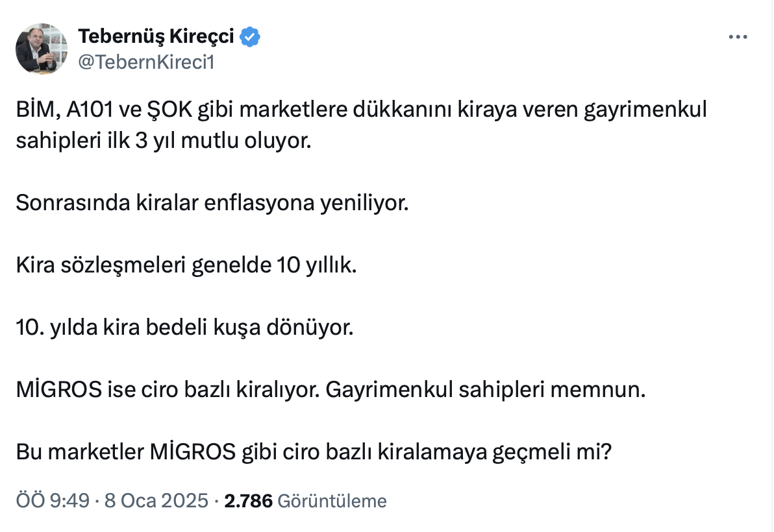Open Tebernüş Kireççi's profile picture

[42, 49]
